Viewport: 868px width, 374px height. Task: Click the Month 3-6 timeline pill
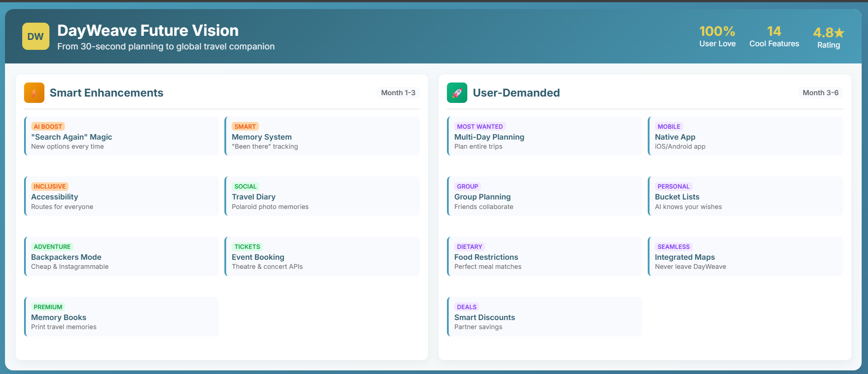click(820, 92)
